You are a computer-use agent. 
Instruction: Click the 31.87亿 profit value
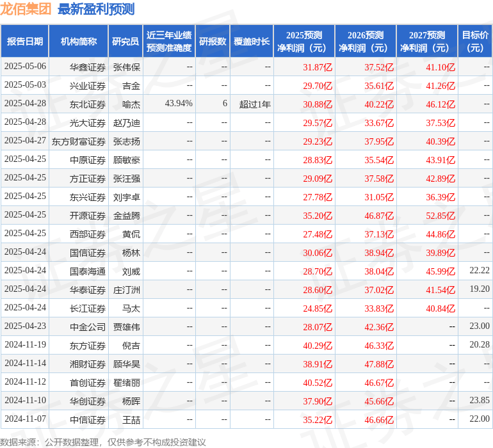tap(318, 67)
